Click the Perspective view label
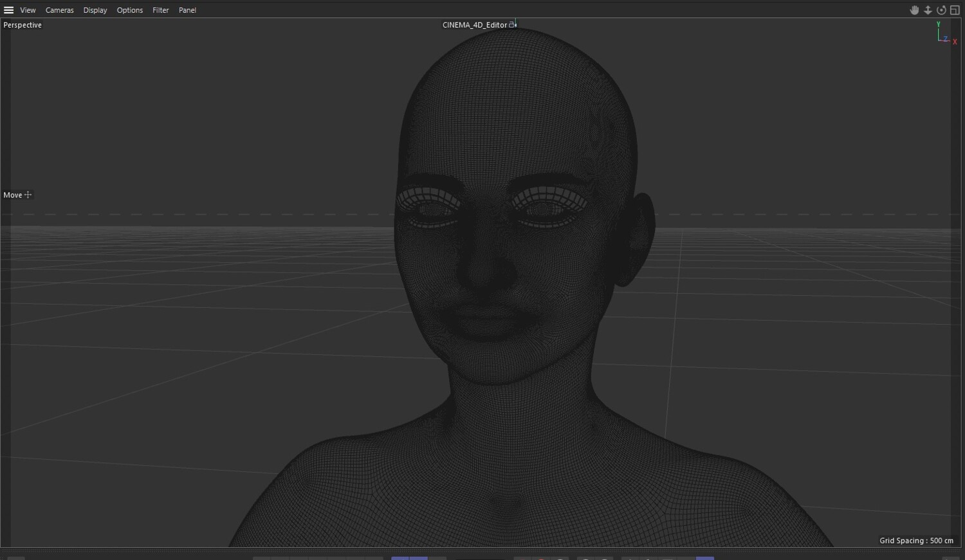Viewport: 965px width, 560px height. (x=23, y=25)
